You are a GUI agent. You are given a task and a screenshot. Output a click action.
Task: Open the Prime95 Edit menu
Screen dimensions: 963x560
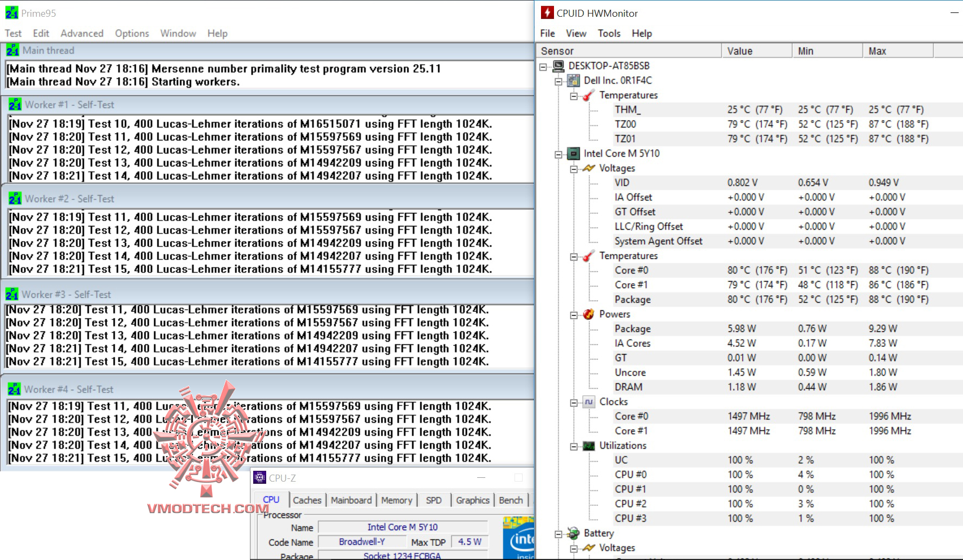(41, 34)
